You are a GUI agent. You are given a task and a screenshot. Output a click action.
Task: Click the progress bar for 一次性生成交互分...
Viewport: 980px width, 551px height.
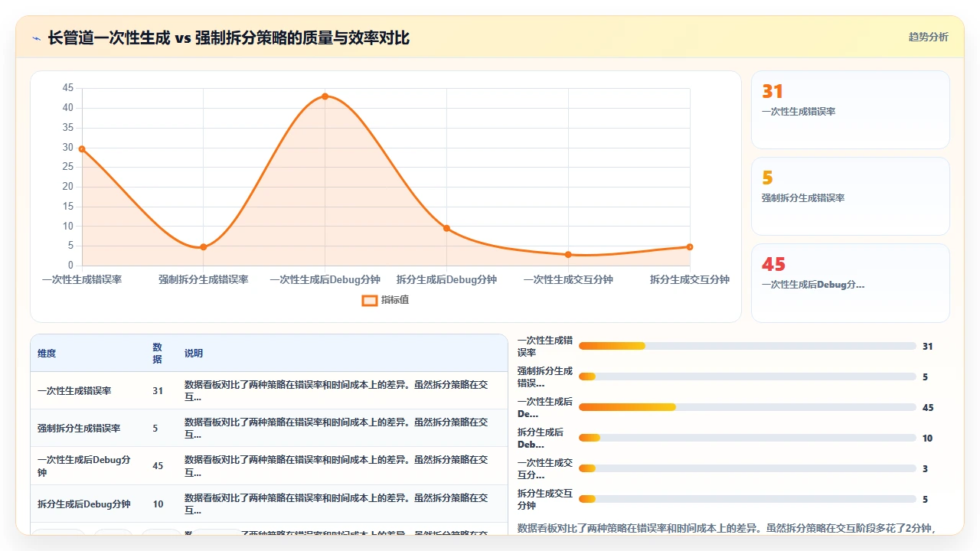(747, 468)
